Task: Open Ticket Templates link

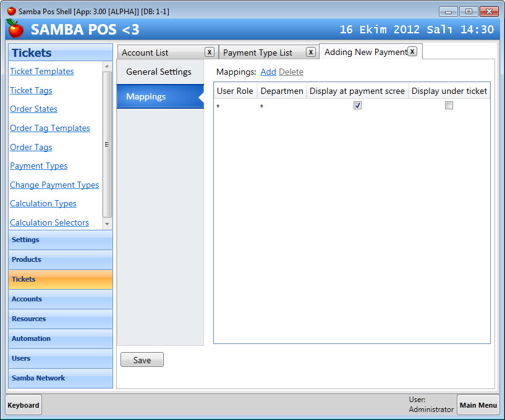Action: 42,71
